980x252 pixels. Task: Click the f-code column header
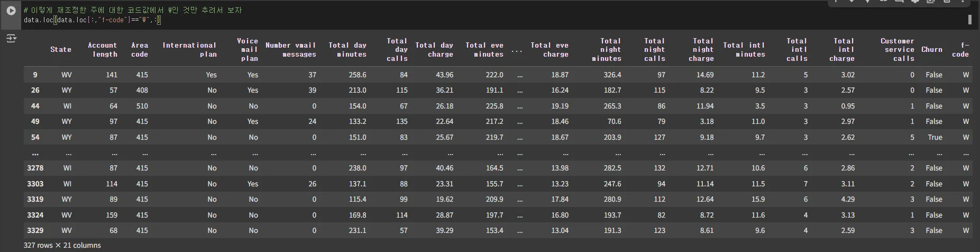pyautogui.click(x=960, y=49)
